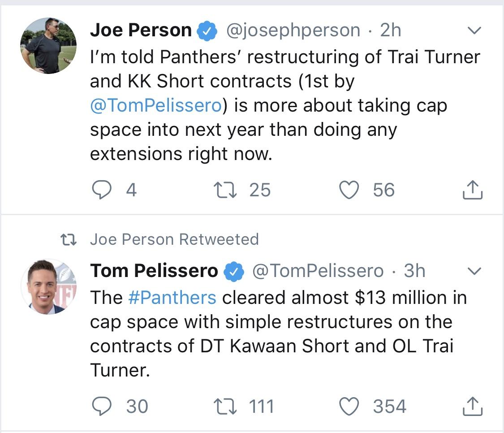Open Tom Pelissero's display name
Viewport: 504px width, 433px height.
pyautogui.click(x=154, y=271)
